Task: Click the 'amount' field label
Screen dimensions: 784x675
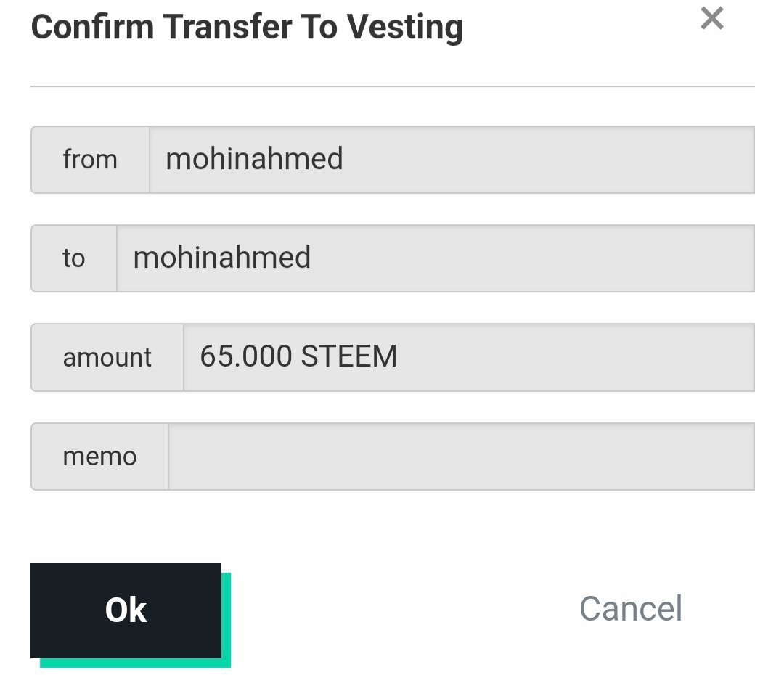Action: pyautogui.click(x=107, y=357)
